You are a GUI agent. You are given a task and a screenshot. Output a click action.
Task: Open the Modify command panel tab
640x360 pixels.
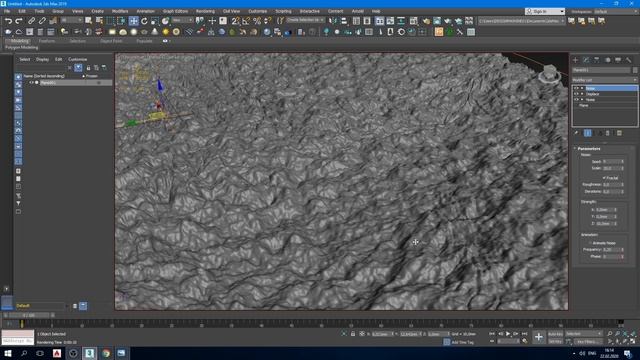tap(586, 60)
